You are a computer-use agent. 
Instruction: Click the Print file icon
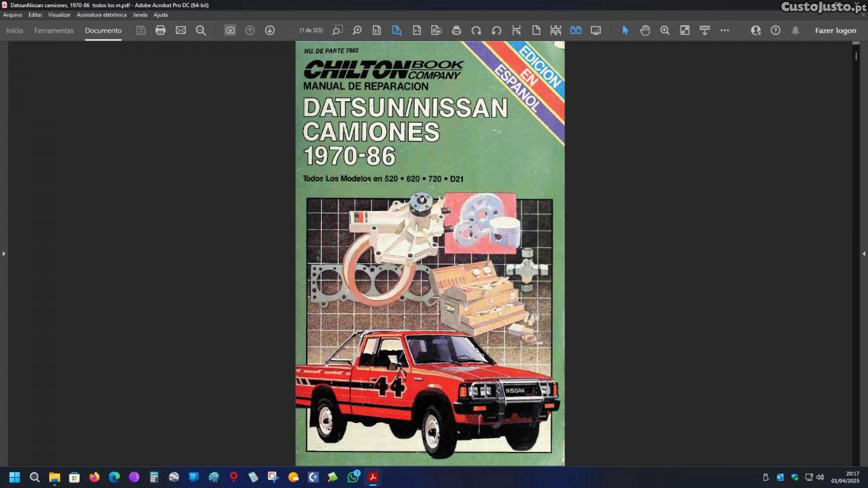(x=161, y=30)
